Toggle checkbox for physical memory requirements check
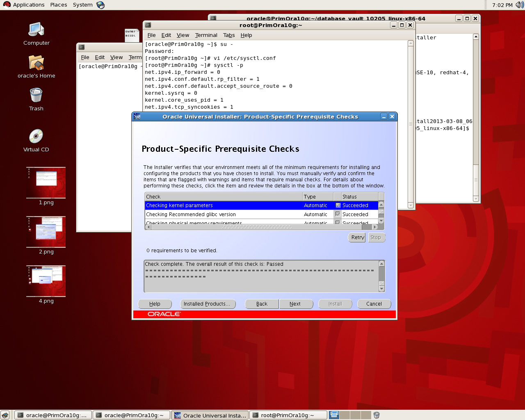This screenshot has height=420, width=525. tap(338, 223)
